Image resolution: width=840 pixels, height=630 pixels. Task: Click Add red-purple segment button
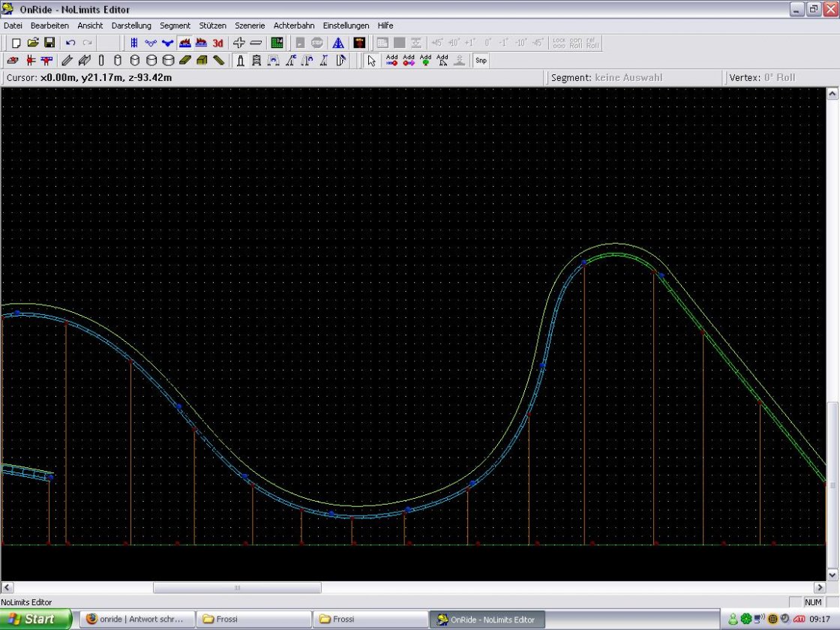[409, 61]
